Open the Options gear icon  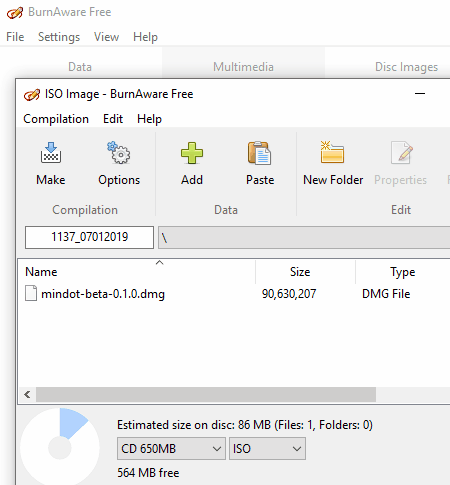119,153
